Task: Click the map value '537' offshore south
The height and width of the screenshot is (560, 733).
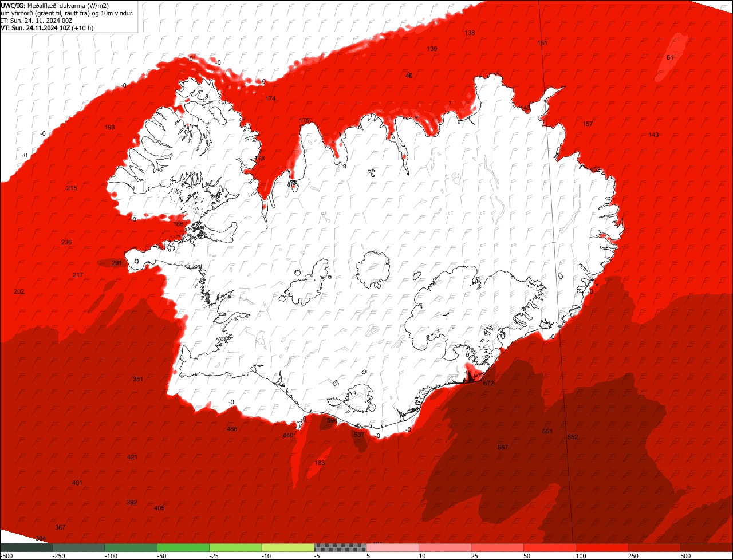Action: 359,435
